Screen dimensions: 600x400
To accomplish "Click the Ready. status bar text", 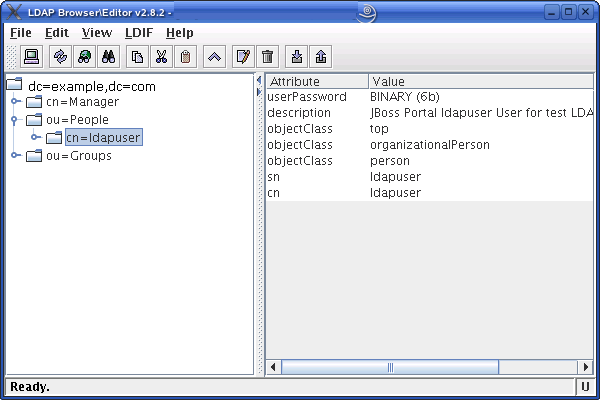I will coord(30,387).
